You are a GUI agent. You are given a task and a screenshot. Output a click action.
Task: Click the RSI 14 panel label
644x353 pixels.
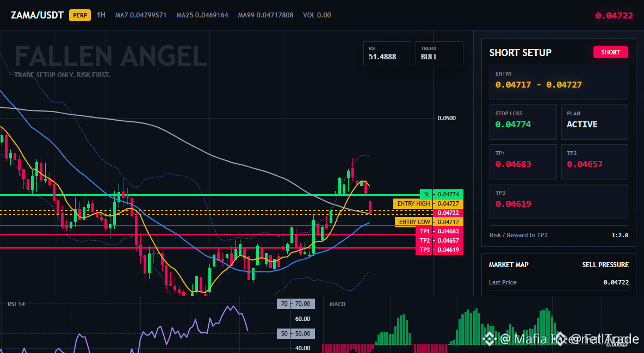point(16,304)
